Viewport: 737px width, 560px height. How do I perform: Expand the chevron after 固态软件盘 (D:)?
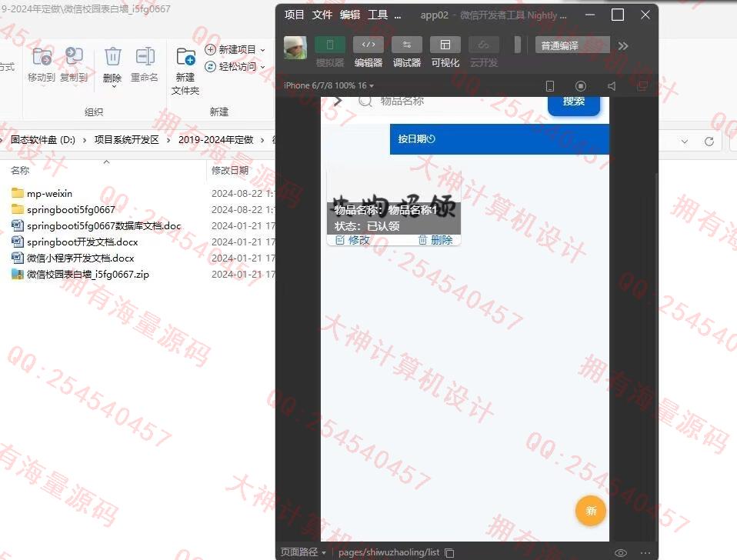pos(85,140)
